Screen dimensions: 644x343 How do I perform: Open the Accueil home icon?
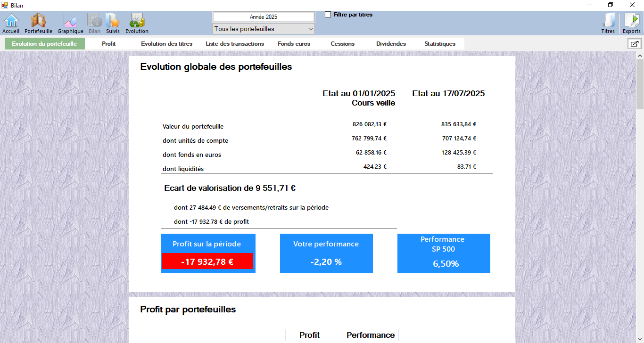click(11, 23)
